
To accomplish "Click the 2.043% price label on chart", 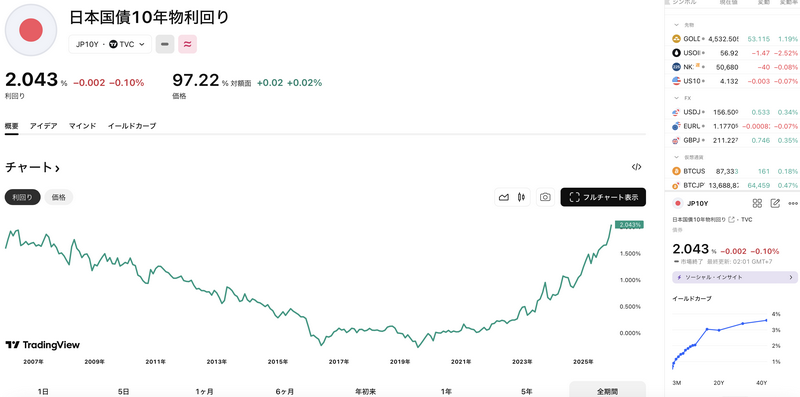I will pos(629,225).
